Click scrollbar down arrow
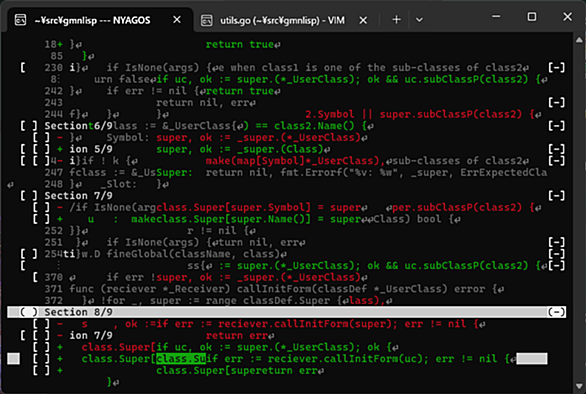586x394 pixels. point(579,386)
